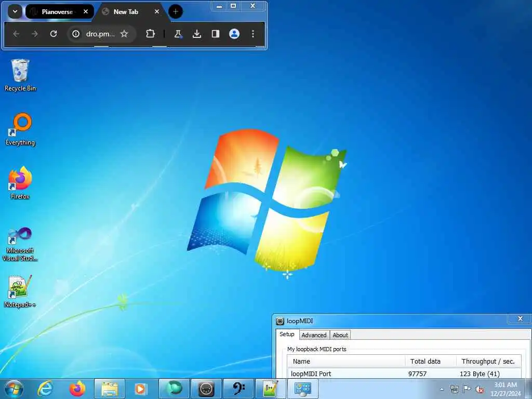This screenshot has width=532, height=399.
Task: Close the Pianoverse tab
Action: (x=86, y=11)
